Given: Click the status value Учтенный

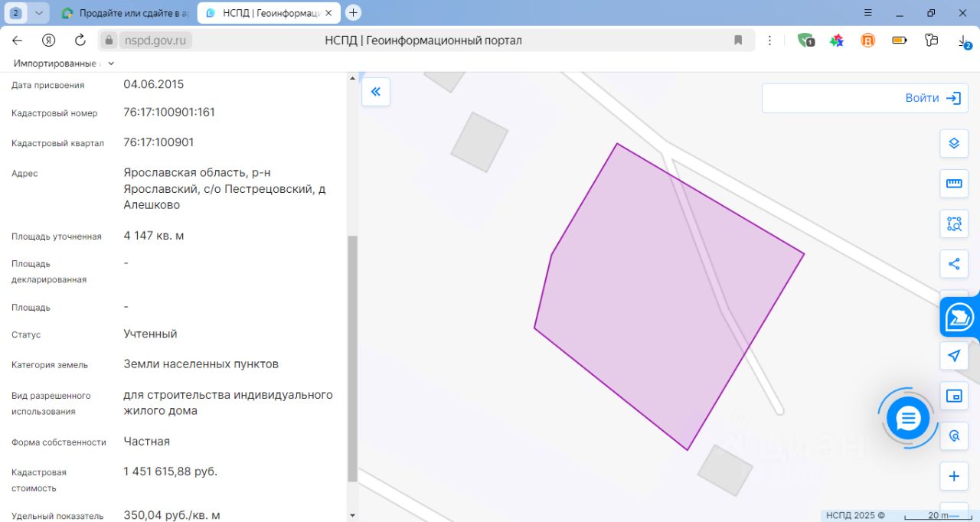Looking at the screenshot, I should point(150,334).
